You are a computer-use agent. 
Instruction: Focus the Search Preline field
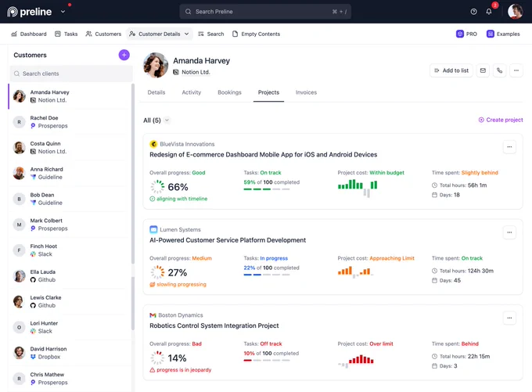[265, 12]
